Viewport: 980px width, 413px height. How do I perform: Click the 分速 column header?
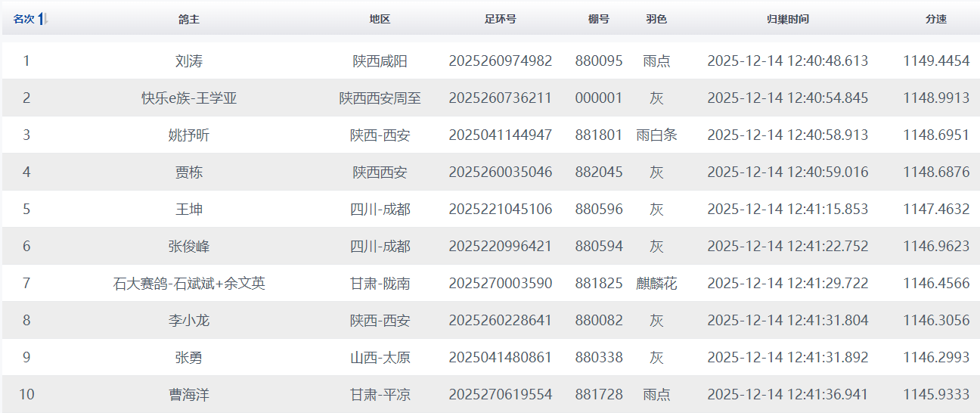click(x=935, y=20)
